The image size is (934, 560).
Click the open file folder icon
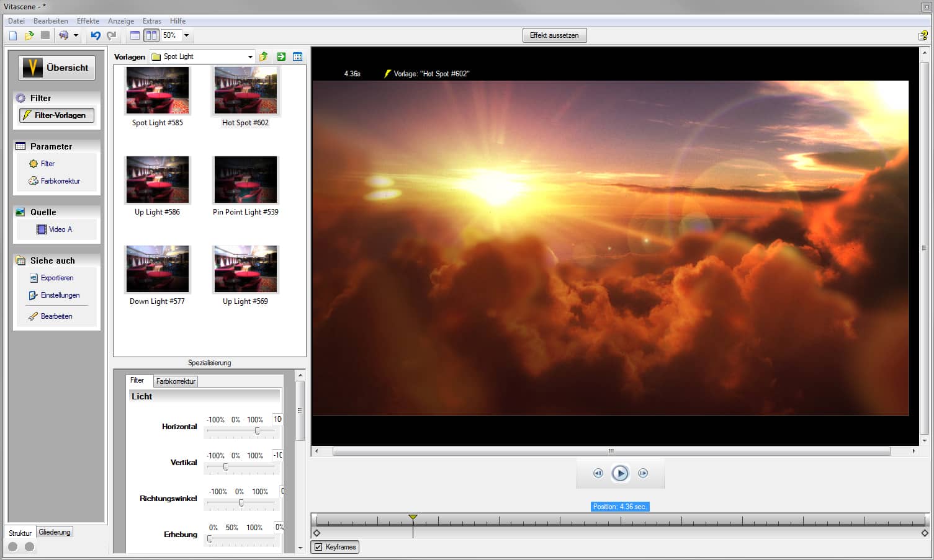(x=29, y=35)
